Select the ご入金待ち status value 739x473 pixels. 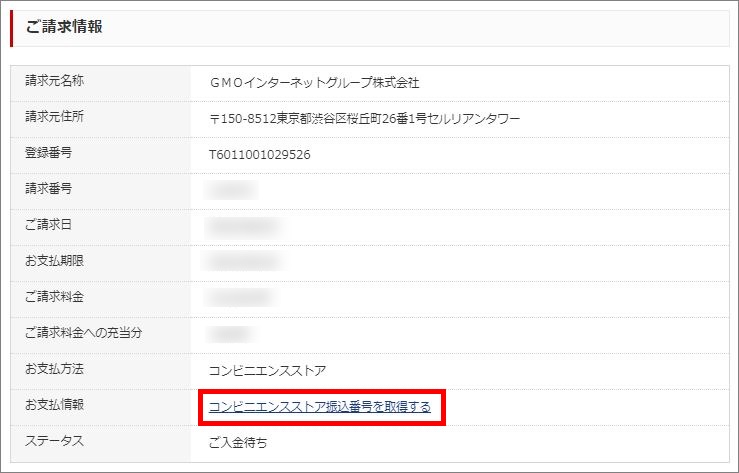point(238,442)
